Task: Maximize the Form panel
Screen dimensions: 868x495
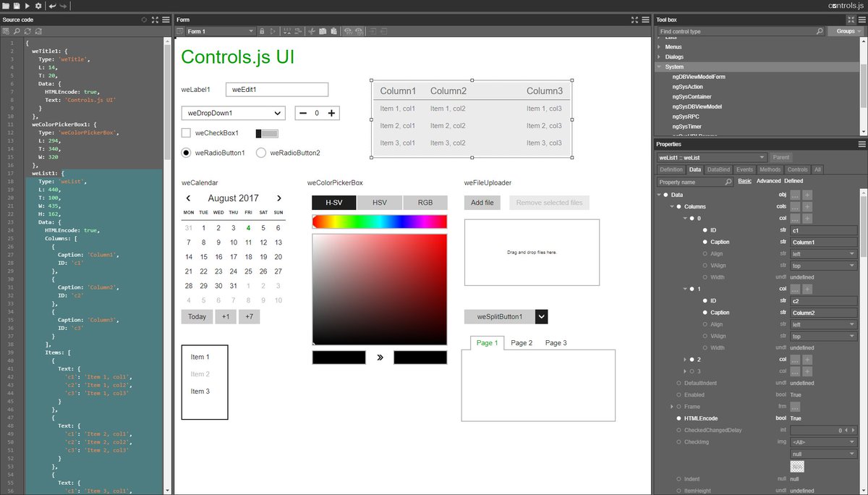Action: click(635, 20)
